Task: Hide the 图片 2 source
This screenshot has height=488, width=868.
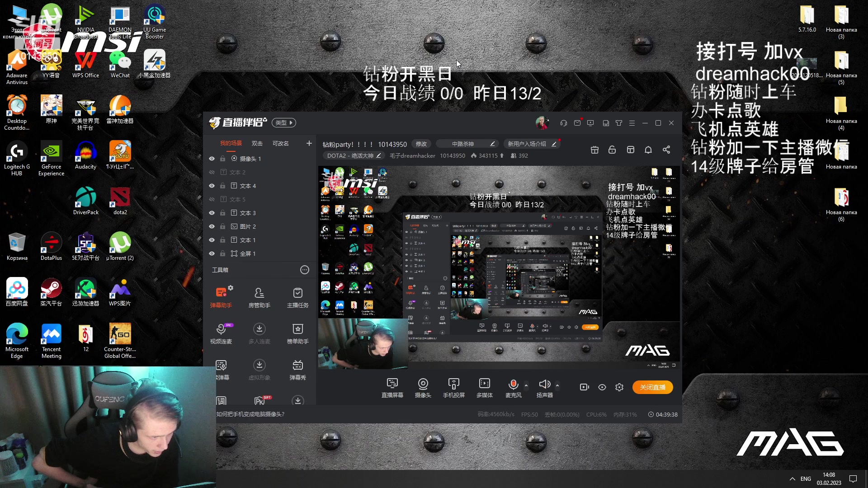Action: [212, 226]
